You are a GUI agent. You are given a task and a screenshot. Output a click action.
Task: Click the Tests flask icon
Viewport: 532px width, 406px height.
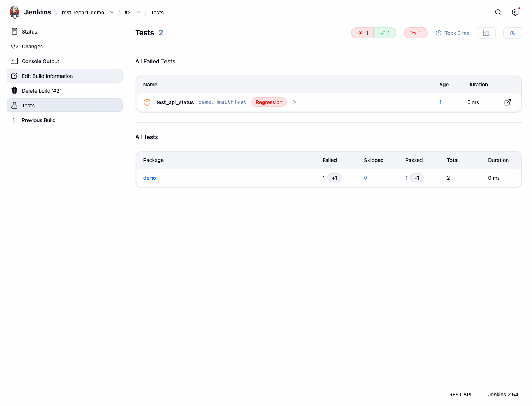click(x=14, y=105)
